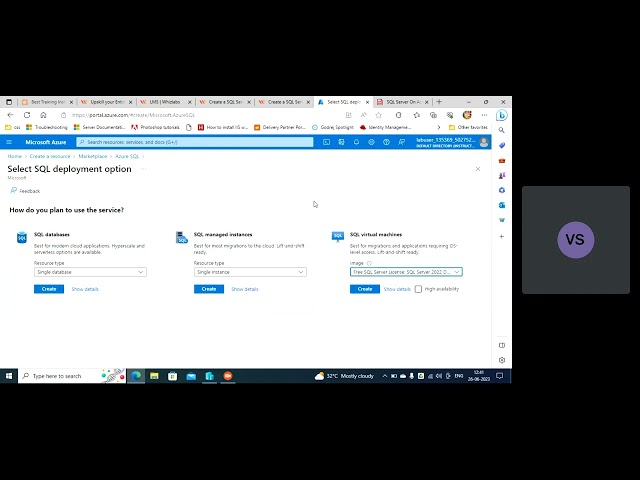This screenshot has width=640, height=480.
Task: Expand SQL databases Resource type dropdown
Action: tap(90, 272)
